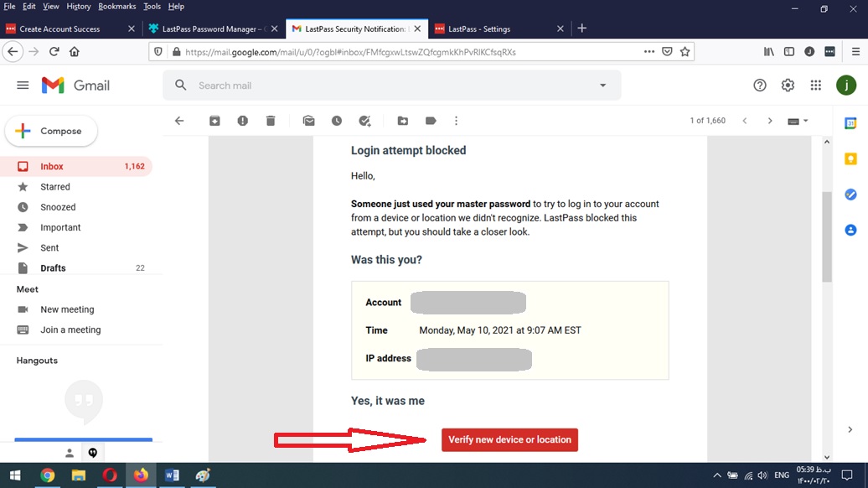The height and width of the screenshot is (488, 868).
Task: Open the Google account avatar
Action: (x=846, y=86)
